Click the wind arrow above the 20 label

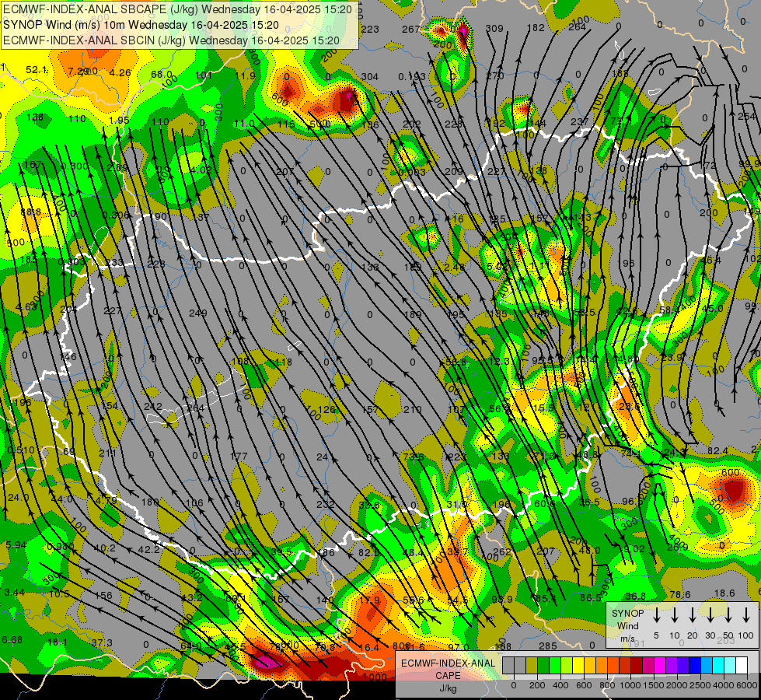point(693,615)
